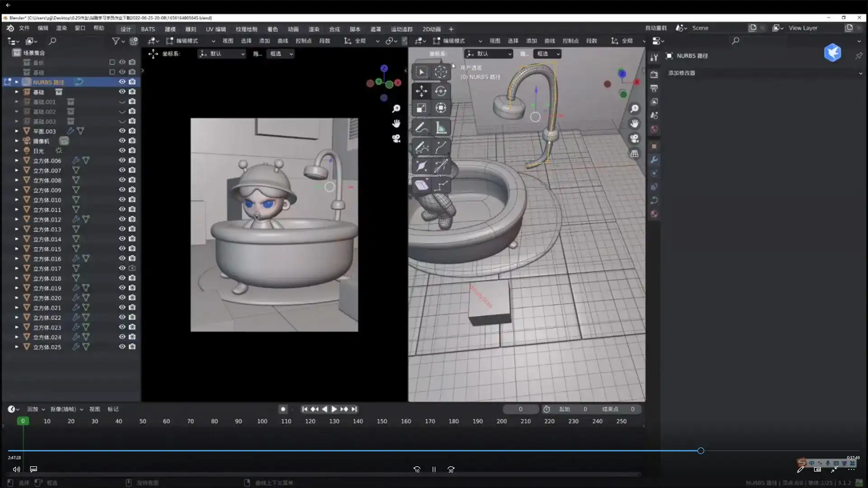Expand the 平面.003 tree item
Viewport: 868px width, 488px height.
coord(17,131)
